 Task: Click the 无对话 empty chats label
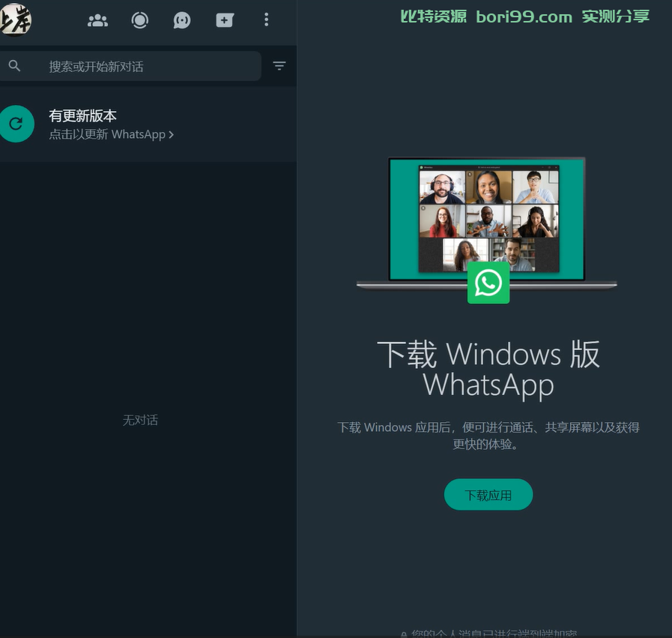tap(140, 420)
